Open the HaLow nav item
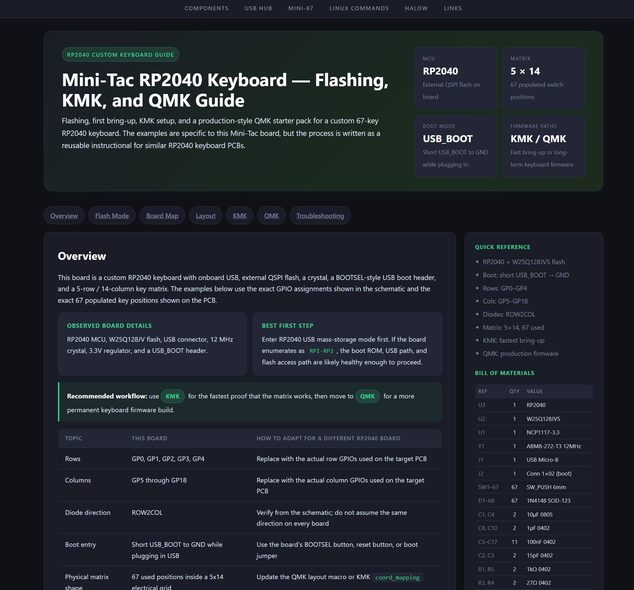Image resolution: width=634 pixels, height=590 pixels. pyautogui.click(x=416, y=8)
